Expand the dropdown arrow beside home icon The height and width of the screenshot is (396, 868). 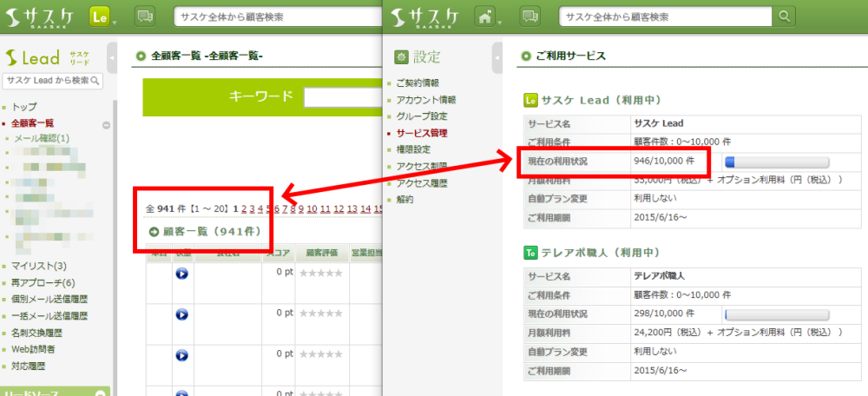coord(500,23)
